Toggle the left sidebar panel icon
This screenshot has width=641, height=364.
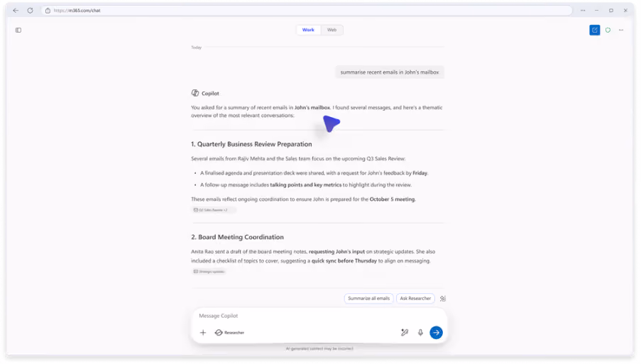click(x=18, y=31)
